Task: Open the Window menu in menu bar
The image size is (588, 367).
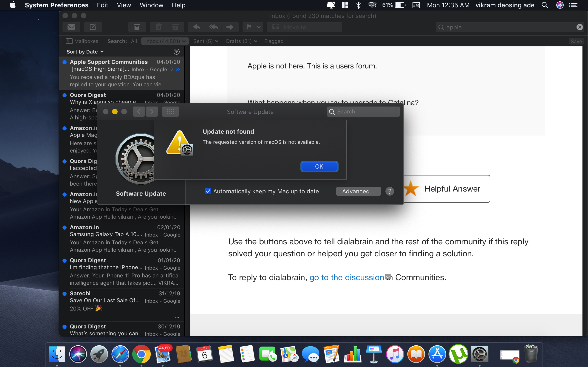Action: pos(151,5)
